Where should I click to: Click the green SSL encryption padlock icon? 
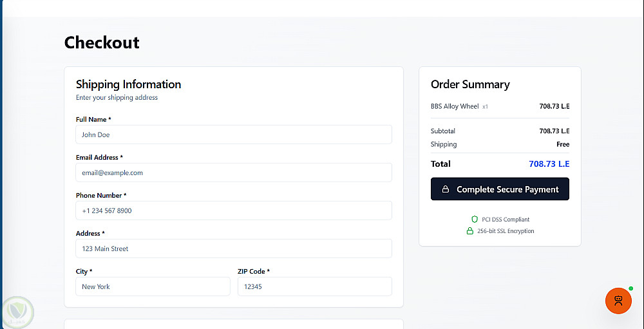tap(470, 231)
